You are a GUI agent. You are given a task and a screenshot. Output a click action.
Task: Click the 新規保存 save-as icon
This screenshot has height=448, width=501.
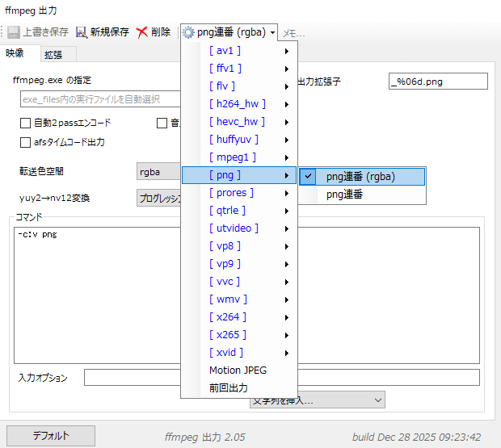click(x=81, y=32)
